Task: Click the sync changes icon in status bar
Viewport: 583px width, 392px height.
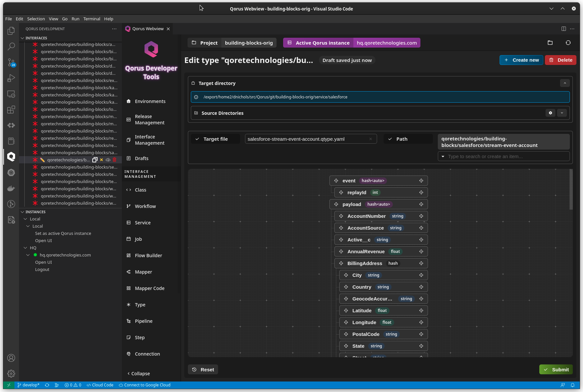Action: (x=47, y=385)
